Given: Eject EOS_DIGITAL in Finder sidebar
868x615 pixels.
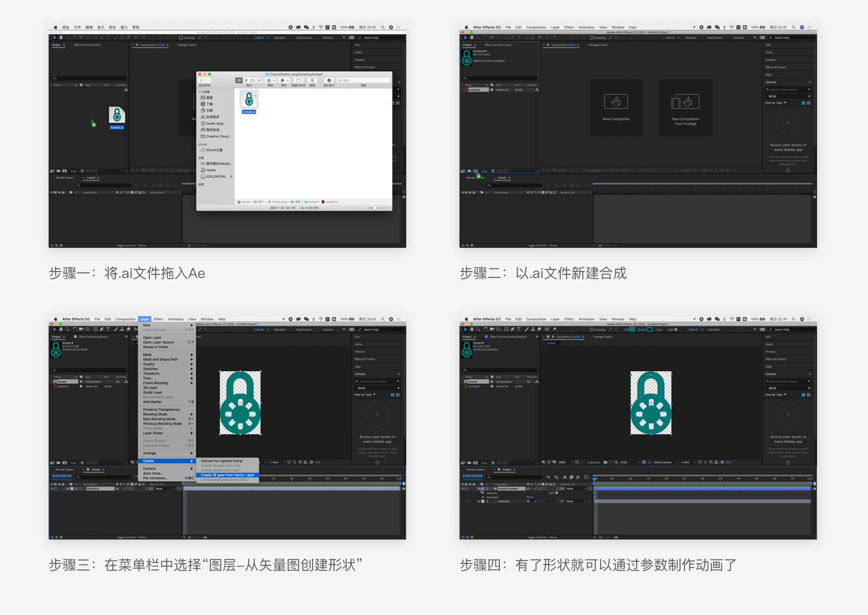Looking at the screenshot, I should (231, 177).
